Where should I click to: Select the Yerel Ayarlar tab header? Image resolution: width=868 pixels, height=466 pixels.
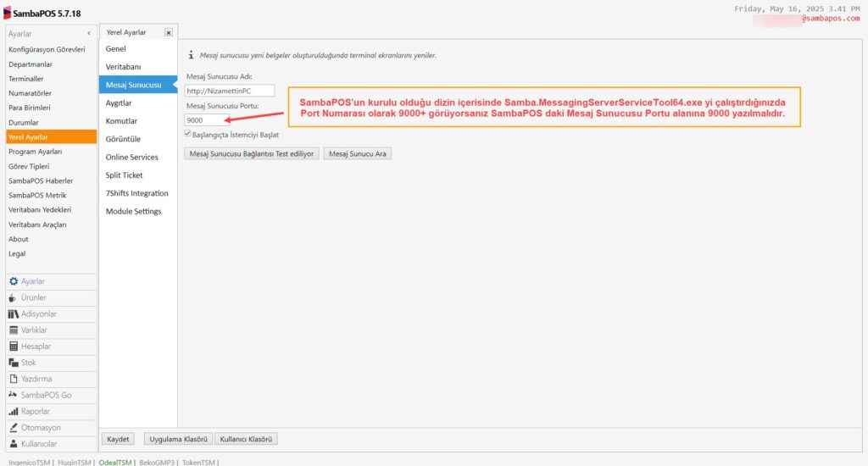click(126, 33)
